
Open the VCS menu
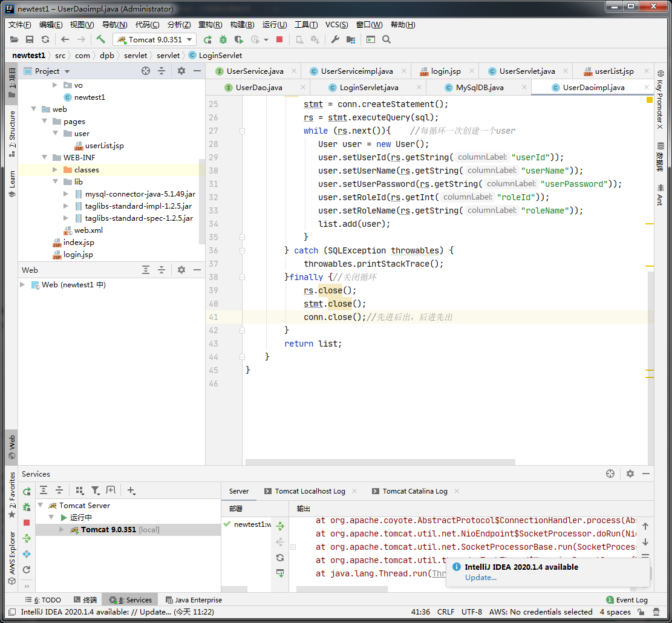tap(336, 25)
